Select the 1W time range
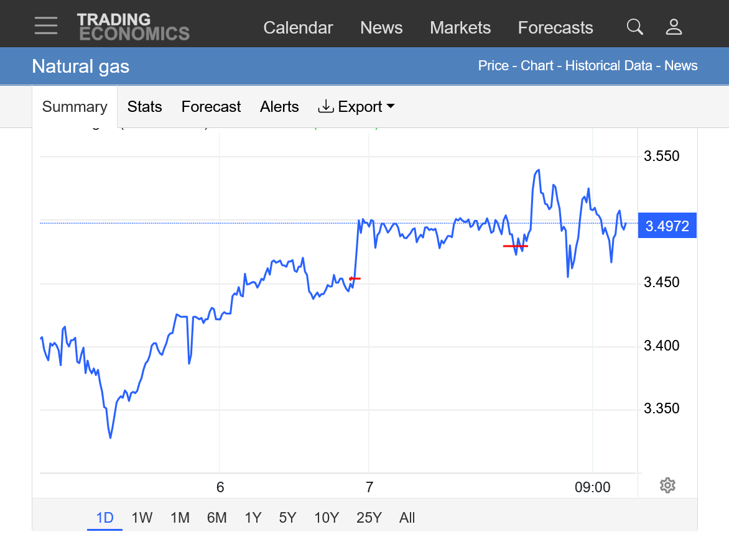729x560 pixels. point(142,518)
